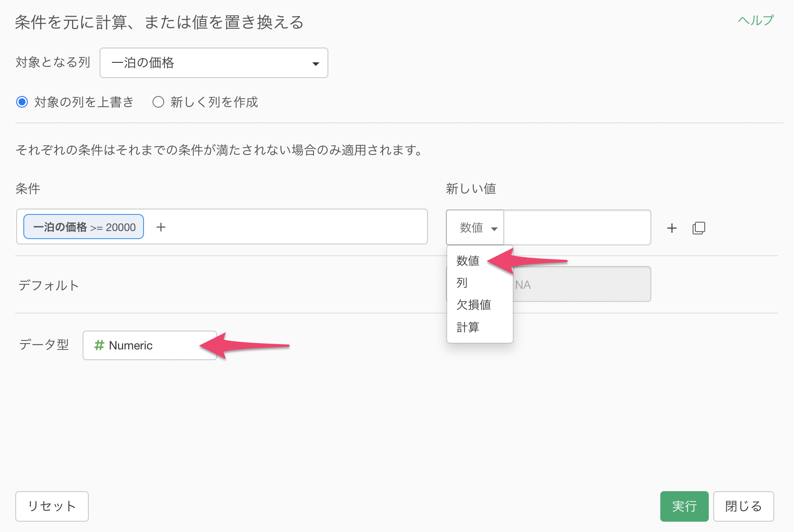Click the green hash Numeric type icon
The height and width of the screenshot is (532, 794).
click(99, 345)
